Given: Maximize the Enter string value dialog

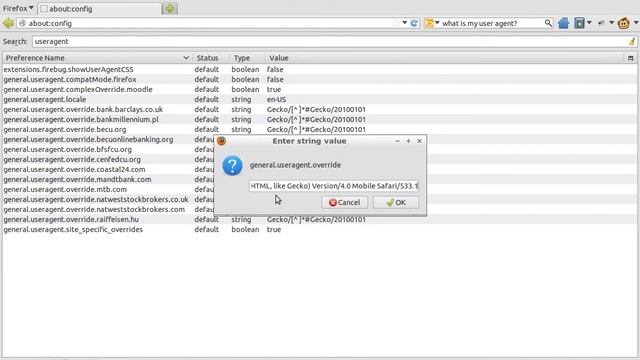Looking at the screenshot, I should (408, 141).
